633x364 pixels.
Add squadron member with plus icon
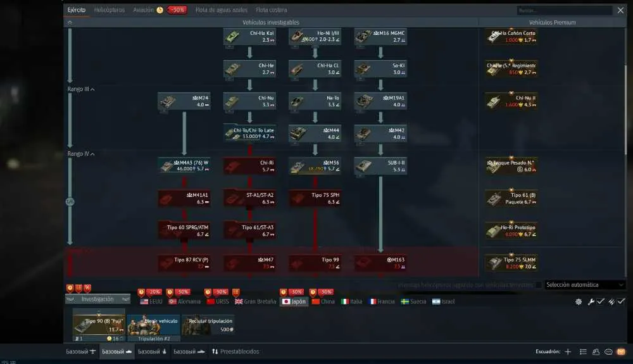click(x=568, y=351)
